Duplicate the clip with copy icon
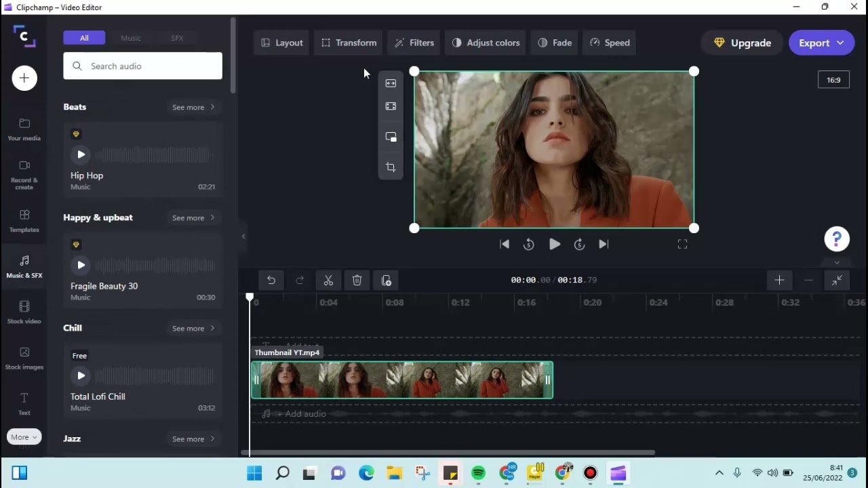Viewport: 868px width, 488px height. point(386,280)
